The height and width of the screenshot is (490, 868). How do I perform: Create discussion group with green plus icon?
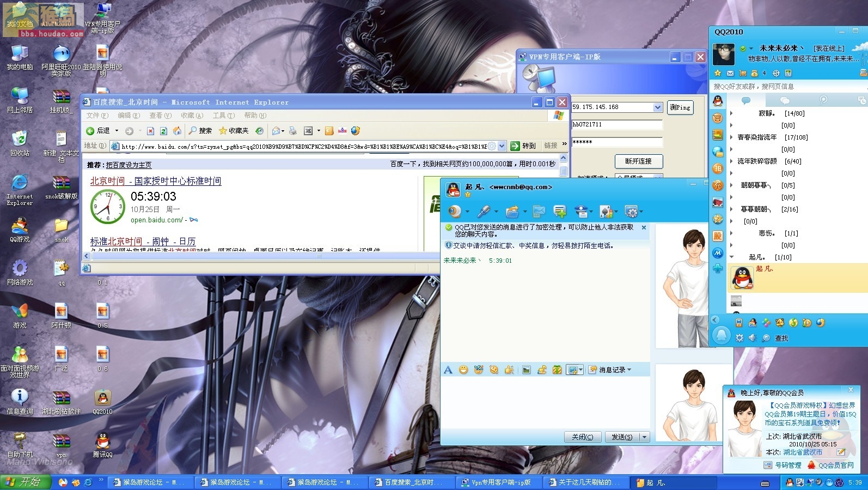tap(559, 211)
